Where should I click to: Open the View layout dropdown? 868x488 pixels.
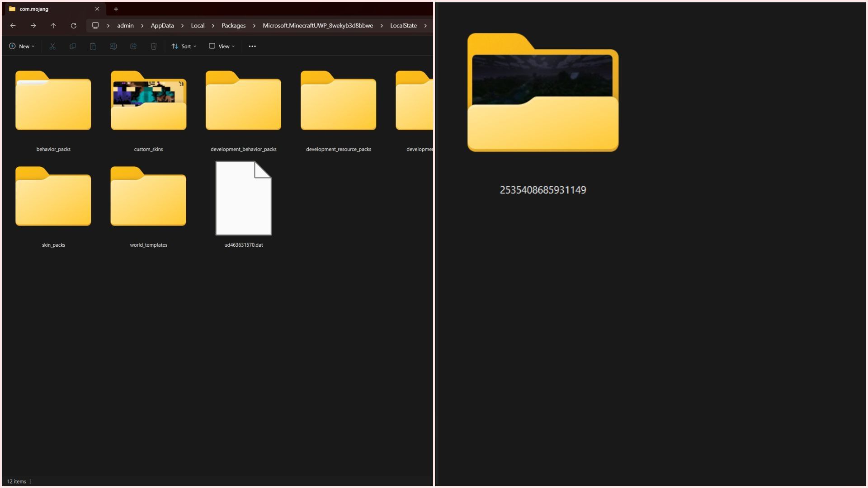(x=222, y=46)
